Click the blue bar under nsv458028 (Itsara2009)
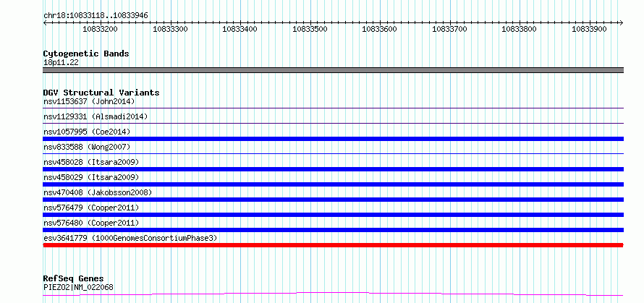 (x=333, y=169)
